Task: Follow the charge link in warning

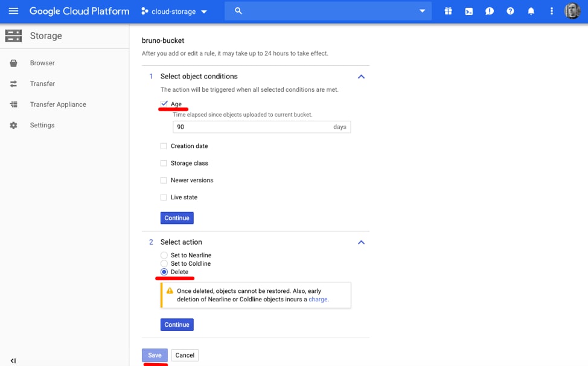Action: (x=318, y=299)
